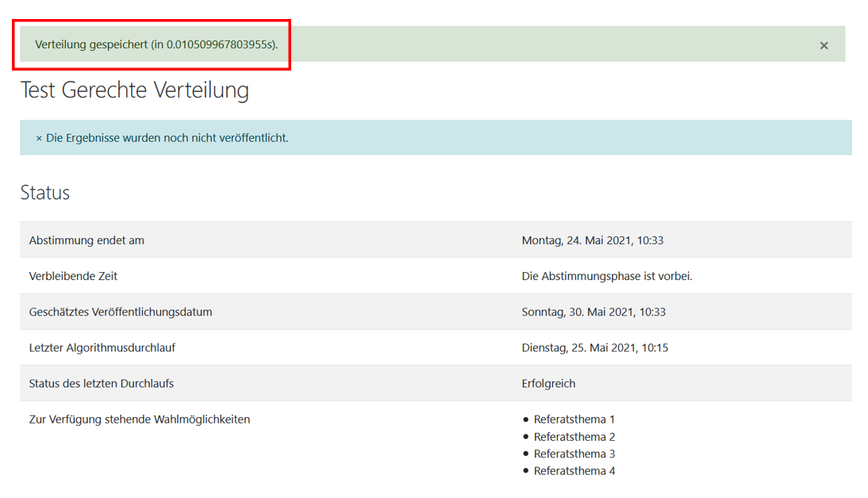Select 'Referatsthema 2' in the choices list
Image resolution: width=868 pixels, height=498 pixels.
pos(574,437)
